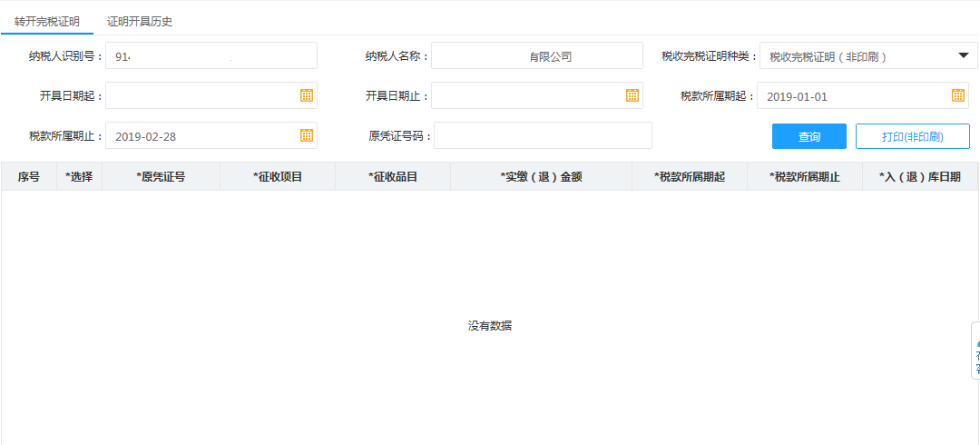Expand the 税收完税证明种类 dropdown
The width and height of the screenshot is (980, 445).
click(x=963, y=55)
